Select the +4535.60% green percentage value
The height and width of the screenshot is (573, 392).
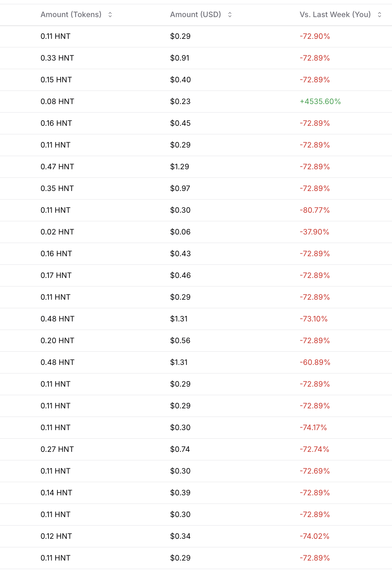[320, 102]
